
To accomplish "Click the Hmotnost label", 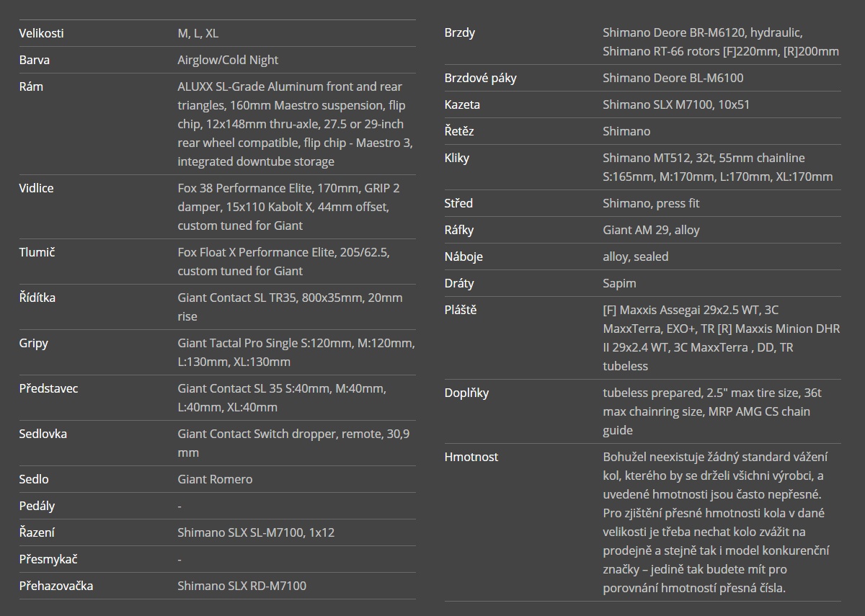I will pos(471,457).
